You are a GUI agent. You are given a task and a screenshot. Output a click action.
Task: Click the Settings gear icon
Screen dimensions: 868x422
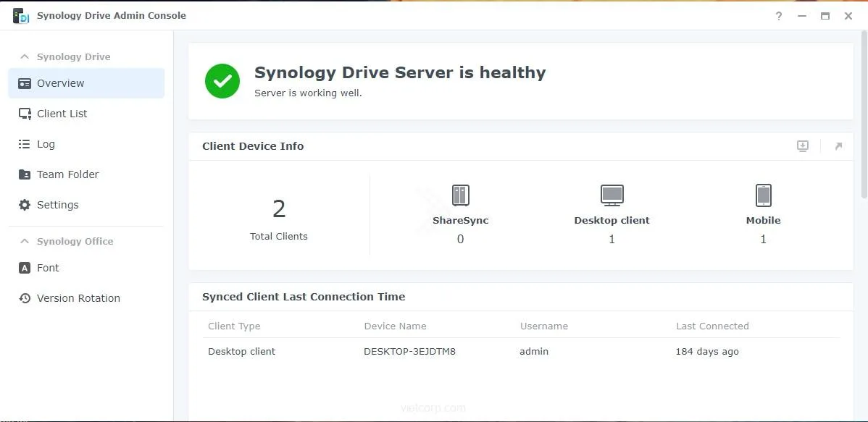click(25, 205)
